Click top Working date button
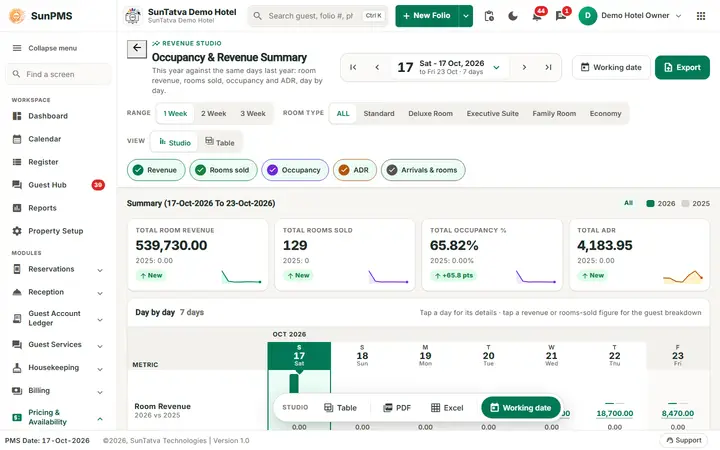The width and height of the screenshot is (720, 450). (x=611, y=68)
